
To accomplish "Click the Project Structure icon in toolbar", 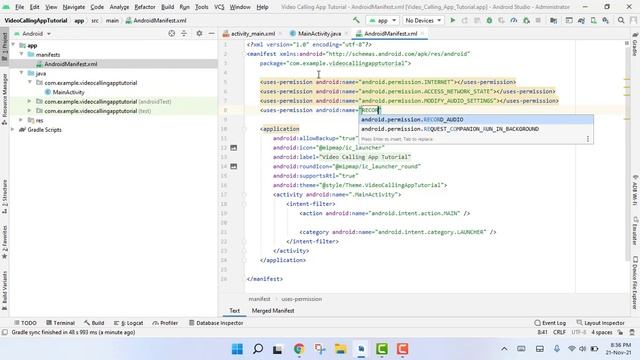I will tap(553, 20).
